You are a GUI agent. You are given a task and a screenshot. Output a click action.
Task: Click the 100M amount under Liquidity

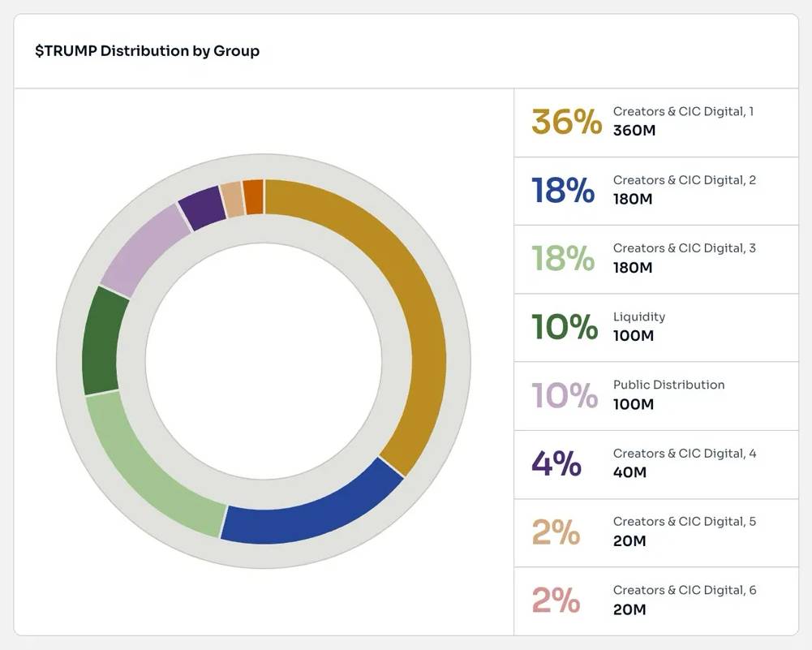coord(634,336)
